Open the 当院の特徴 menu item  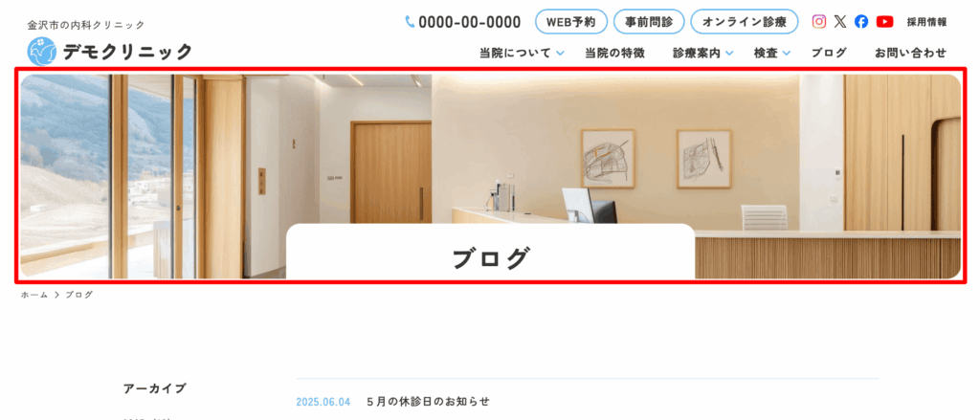tap(614, 54)
